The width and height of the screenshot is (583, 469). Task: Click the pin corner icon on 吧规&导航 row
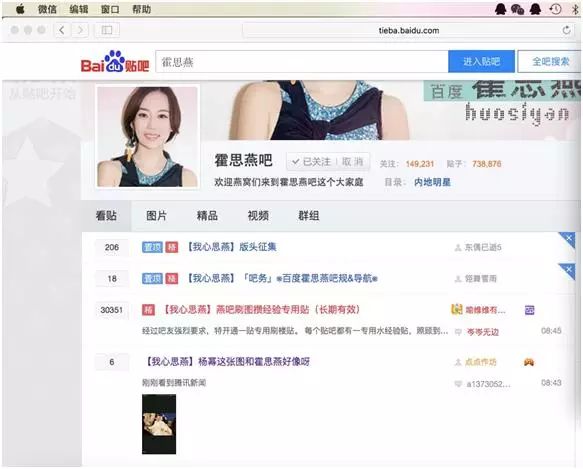568,270
